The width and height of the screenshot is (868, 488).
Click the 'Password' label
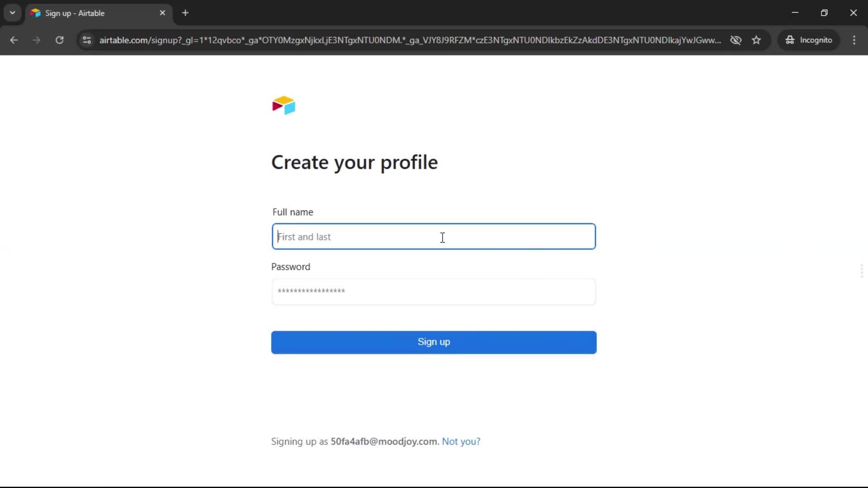pyautogui.click(x=291, y=267)
